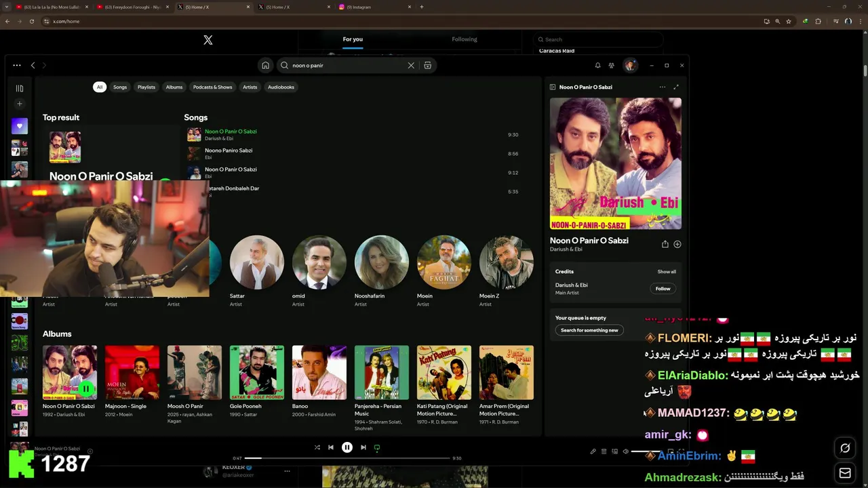868x488 pixels.
Task: Open the queue icon in player bar
Action: tap(604, 451)
